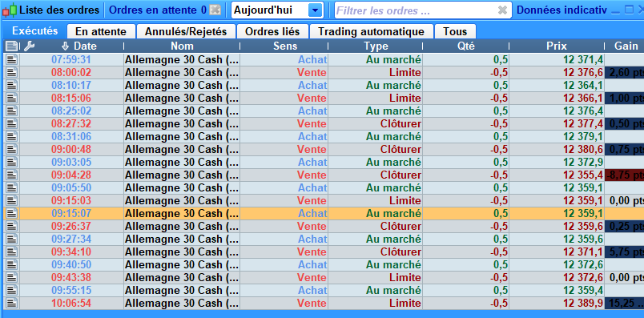Screen dimensions: 644x318
Task: Open details icon for the 09:04:28 order
Action: (12, 175)
